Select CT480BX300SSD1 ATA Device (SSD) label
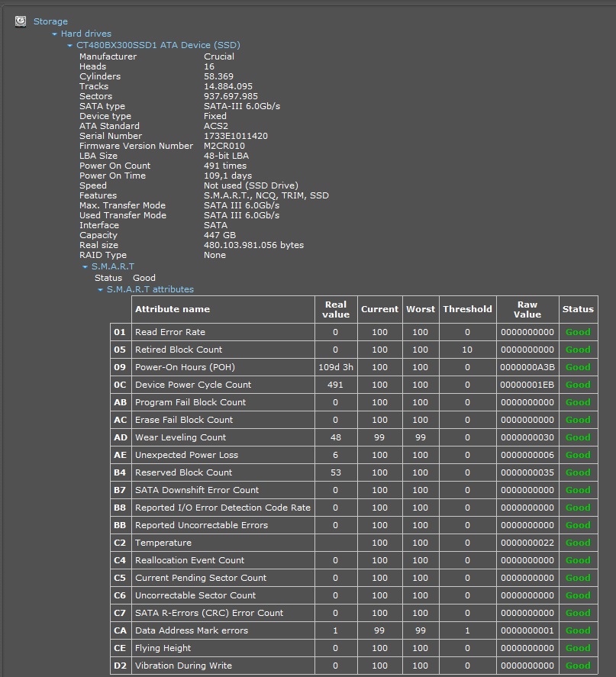The width and height of the screenshot is (616, 677). 159,45
